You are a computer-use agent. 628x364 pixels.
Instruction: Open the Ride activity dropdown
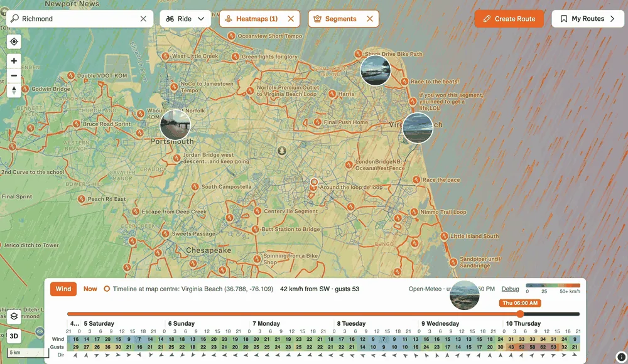coord(185,19)
